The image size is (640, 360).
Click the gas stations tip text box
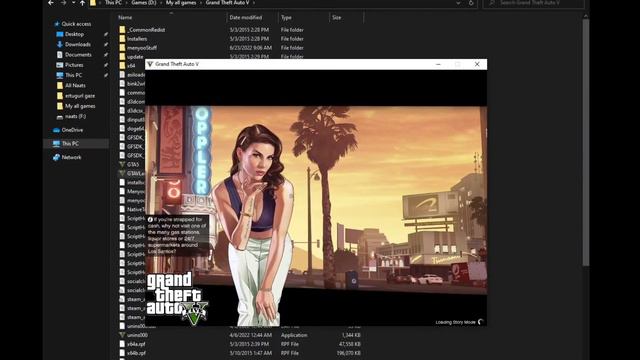[178, 236]
